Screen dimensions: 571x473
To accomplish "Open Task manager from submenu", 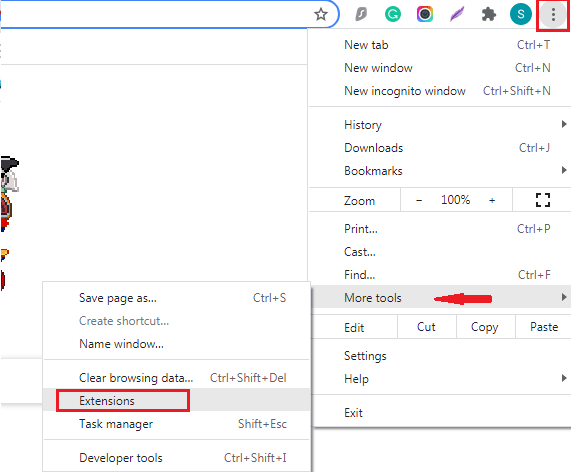I will coord(177,423).
